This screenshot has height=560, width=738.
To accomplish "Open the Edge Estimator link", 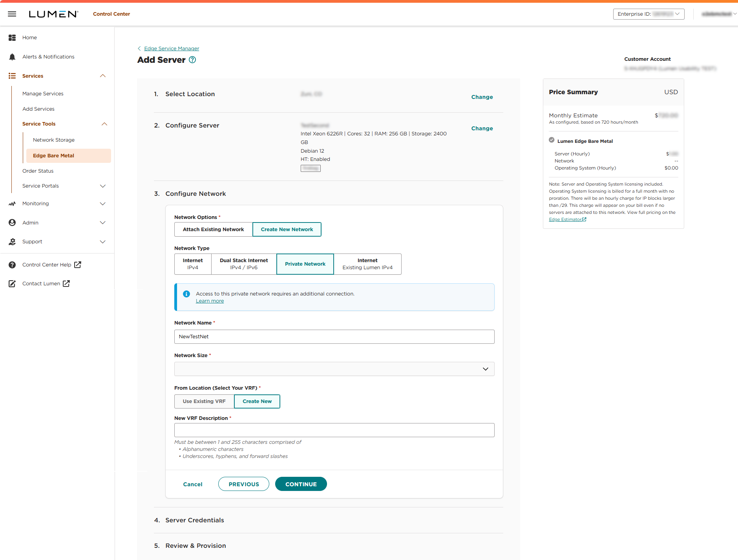I will tap(565, 219).
